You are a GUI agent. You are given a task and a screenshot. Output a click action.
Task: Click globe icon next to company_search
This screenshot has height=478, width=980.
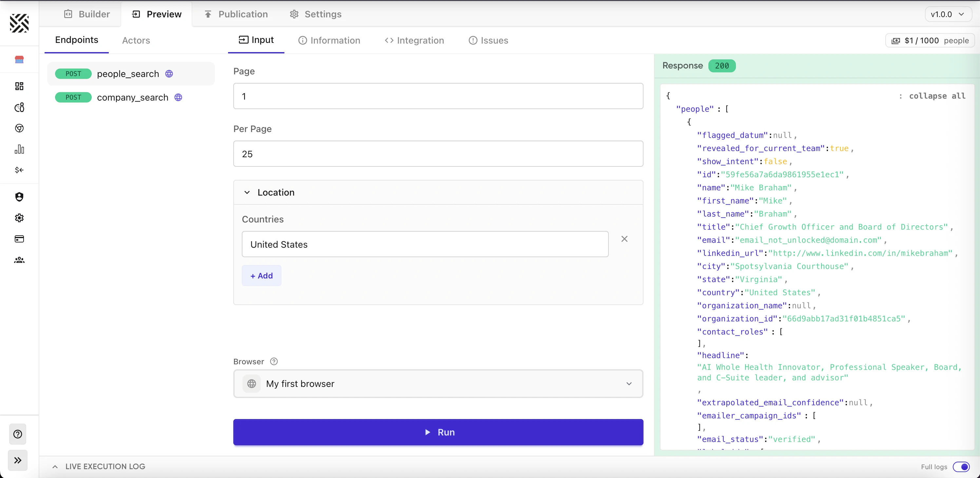(179, 97)
